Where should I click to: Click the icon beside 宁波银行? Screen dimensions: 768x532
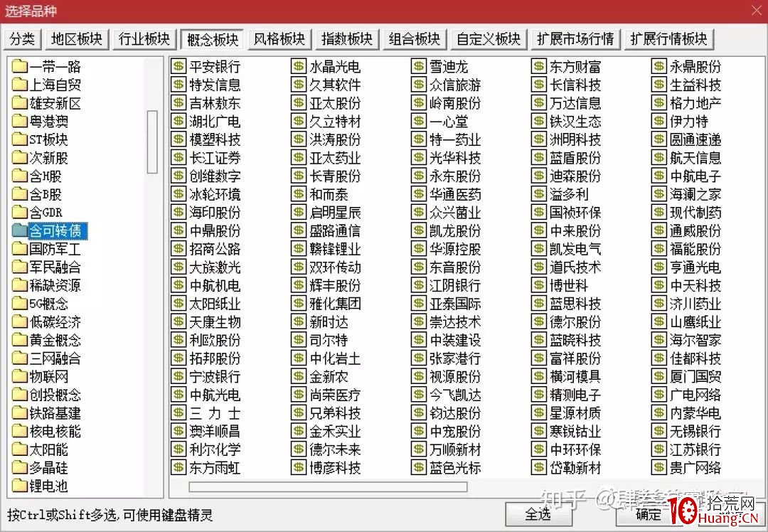click(x=178, y=376)
